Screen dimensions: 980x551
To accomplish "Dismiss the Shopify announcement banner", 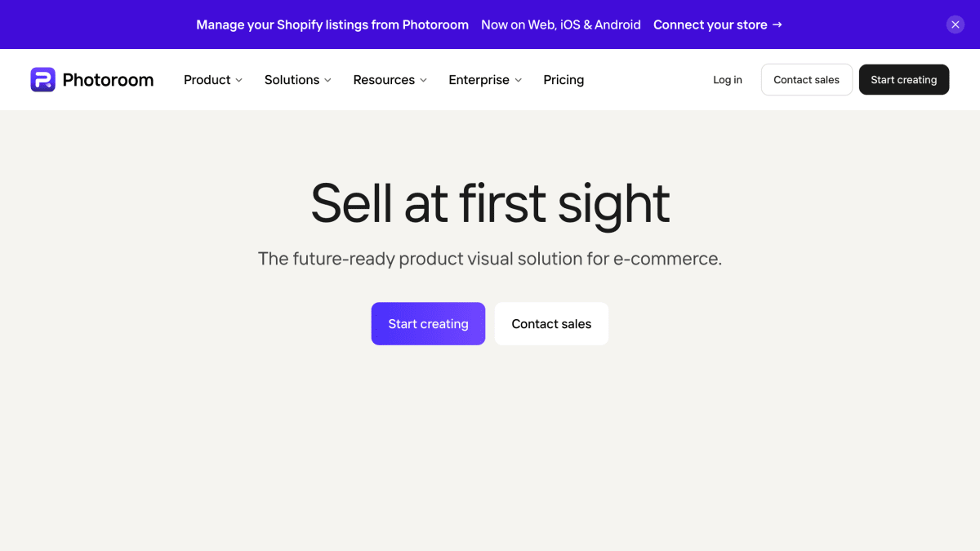I will [x=955, y=24].
